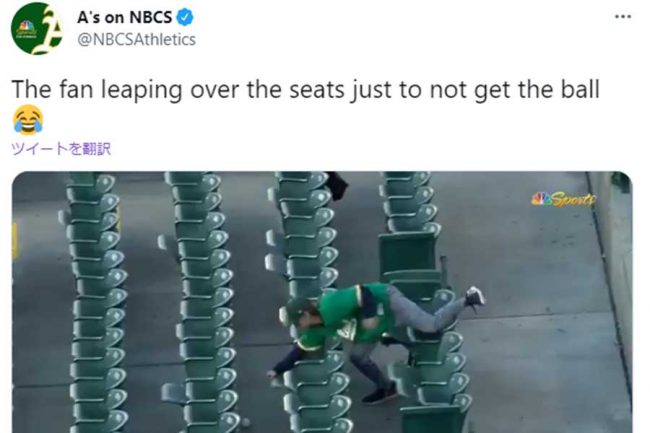650x433 pixels.
Task: Click the blue verified badge
Action: pyautogui.click(x=185, y=17)
